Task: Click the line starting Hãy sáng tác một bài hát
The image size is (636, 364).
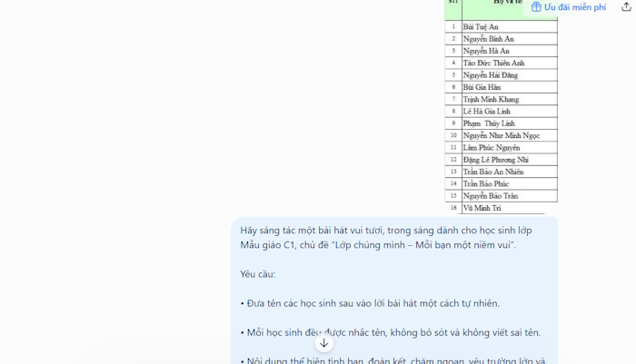Action: [386, 231]
